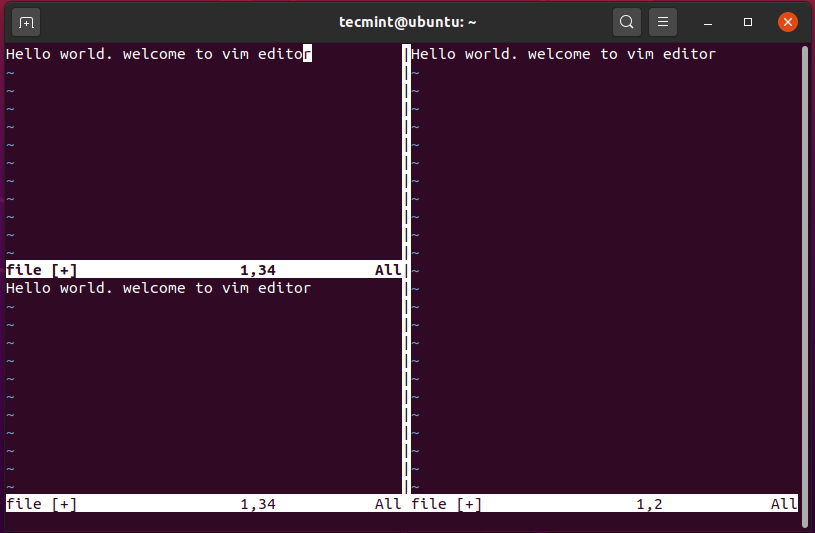Close the terminal with the orange X button
The height and width of the screenshot is (533, 815).
coord(787,22)
